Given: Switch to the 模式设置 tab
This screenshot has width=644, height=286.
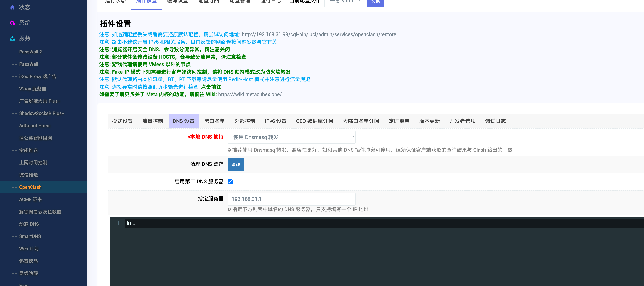Looking at the screenshot, I should pyautogui.click(x=122, y=121).
